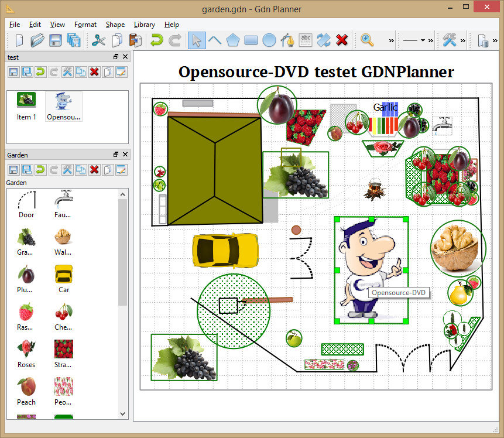Select the text label tool
Viewport: 504px width, 438px height.
click(x=305, y=40)
